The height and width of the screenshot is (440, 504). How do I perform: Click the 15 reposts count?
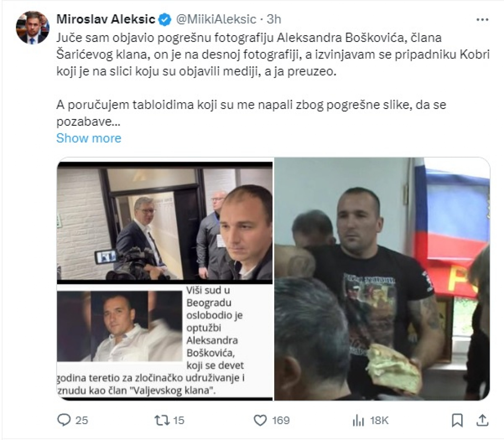tap(179, 421)
